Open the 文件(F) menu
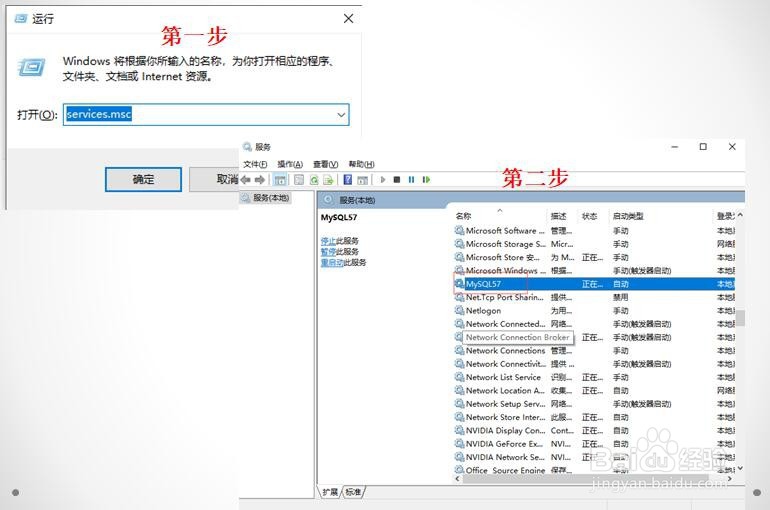 coord(255,164)
